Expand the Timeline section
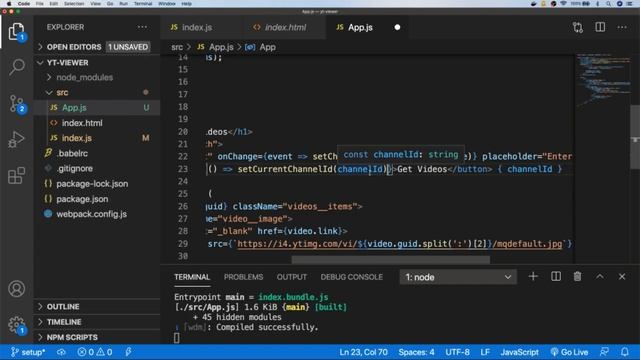This screenshot has width=640, height=360. pyautogui.click(x=96, y=322)
